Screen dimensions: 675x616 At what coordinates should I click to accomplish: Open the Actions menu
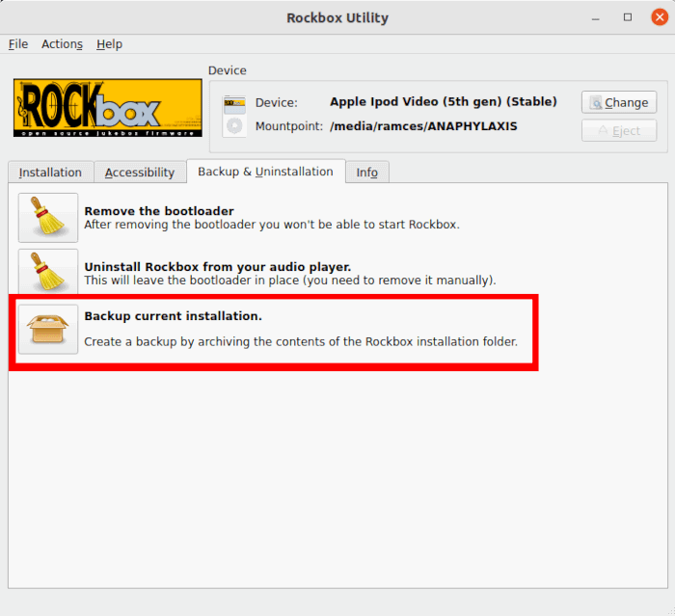(x=62, y=44)
